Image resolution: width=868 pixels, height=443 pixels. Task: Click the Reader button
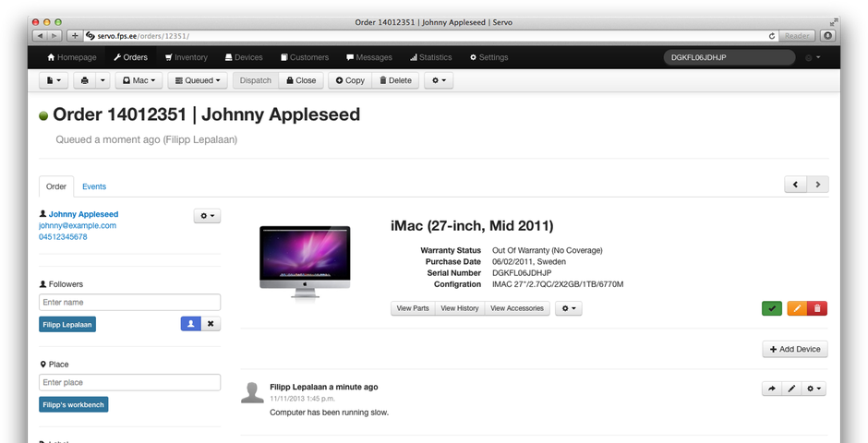[797, 36]
